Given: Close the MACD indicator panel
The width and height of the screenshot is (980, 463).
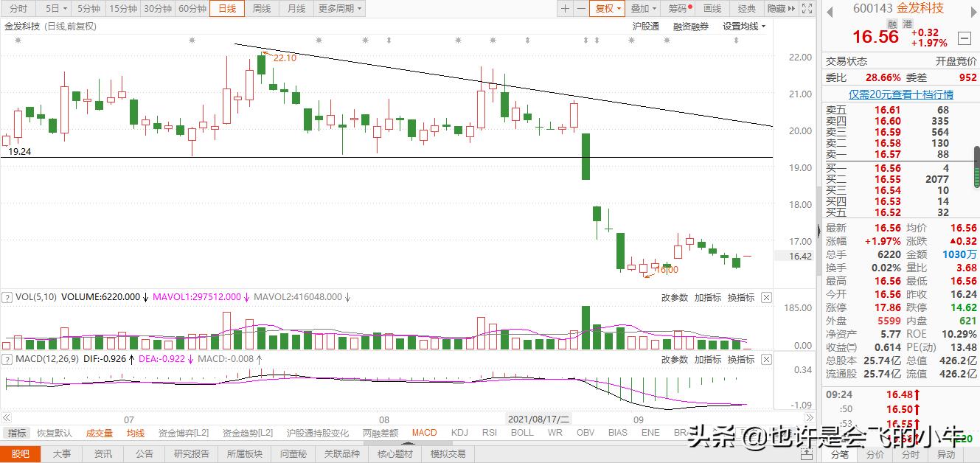Looking at the screenshot, I should 765,359.
